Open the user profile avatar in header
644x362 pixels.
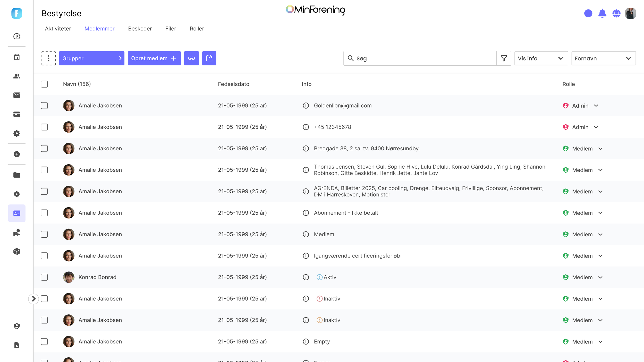(630, 13)
